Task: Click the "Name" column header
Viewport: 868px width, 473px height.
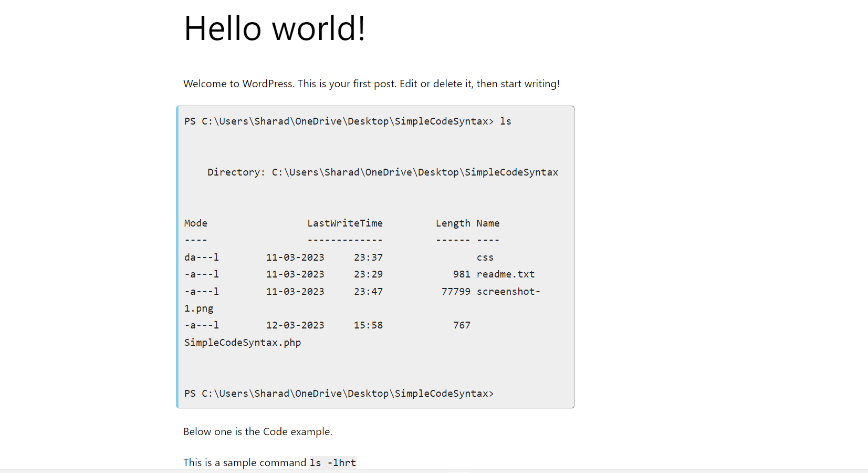Action: [x=488, y=223]
